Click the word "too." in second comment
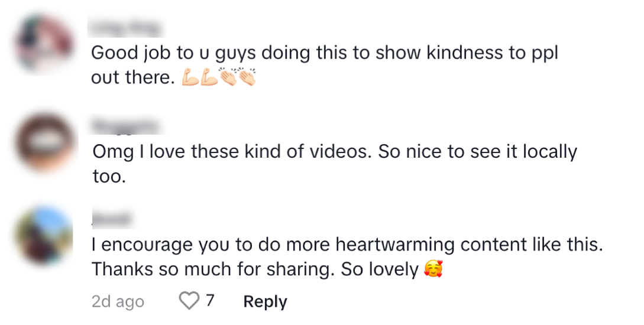This screenshot has width=644, height=325. point(109,176)
